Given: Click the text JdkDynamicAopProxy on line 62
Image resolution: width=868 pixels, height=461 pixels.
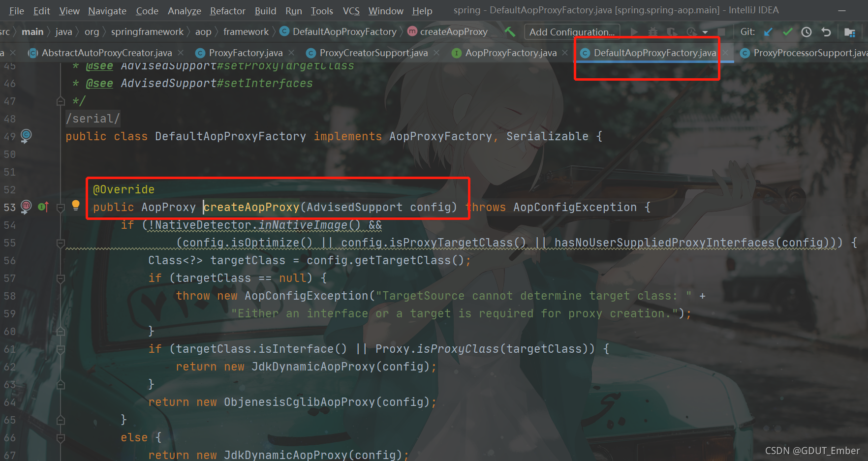Looking at the screenshot, I should (x=313, y=367).
